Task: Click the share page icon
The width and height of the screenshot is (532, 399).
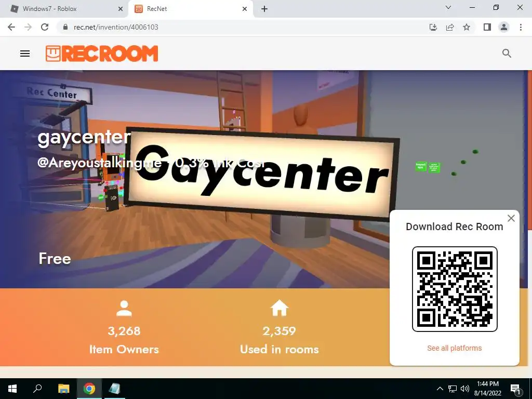Action: (450, 27)
